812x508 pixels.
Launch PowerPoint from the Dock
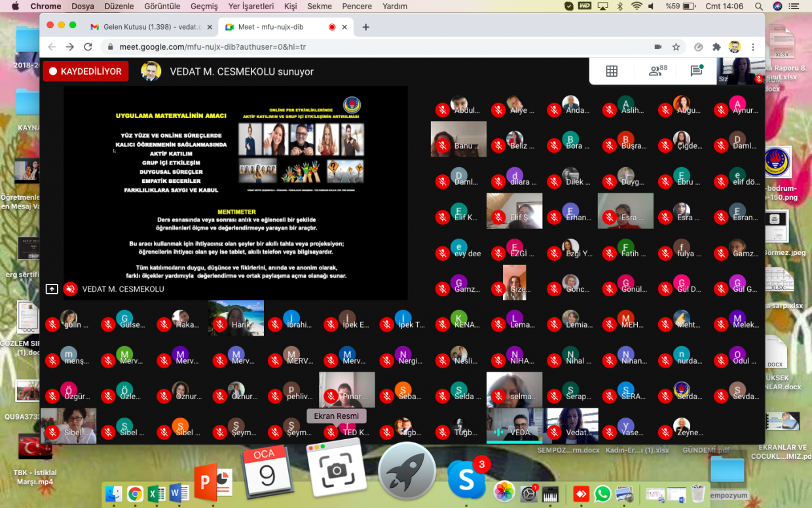[x=213, y=482]
